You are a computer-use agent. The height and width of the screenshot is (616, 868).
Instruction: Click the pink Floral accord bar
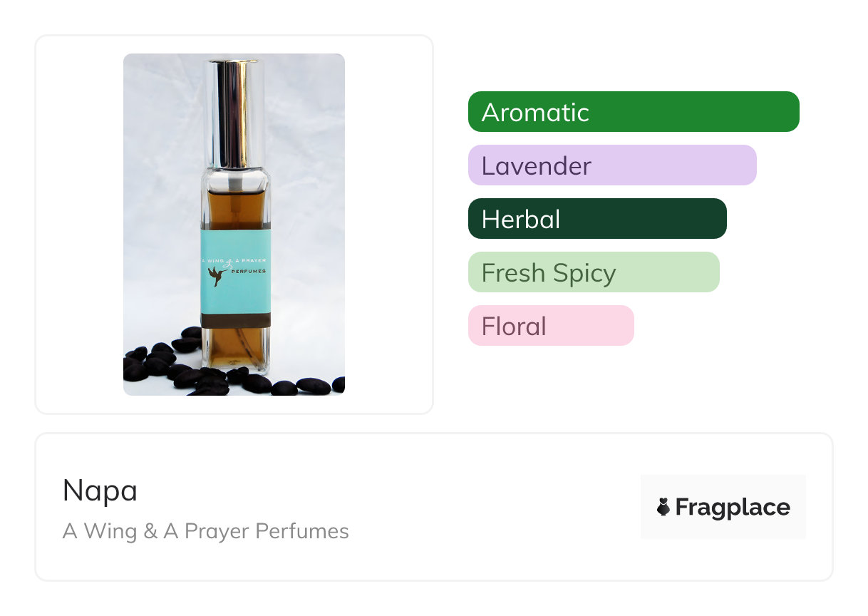coord(550,326)
